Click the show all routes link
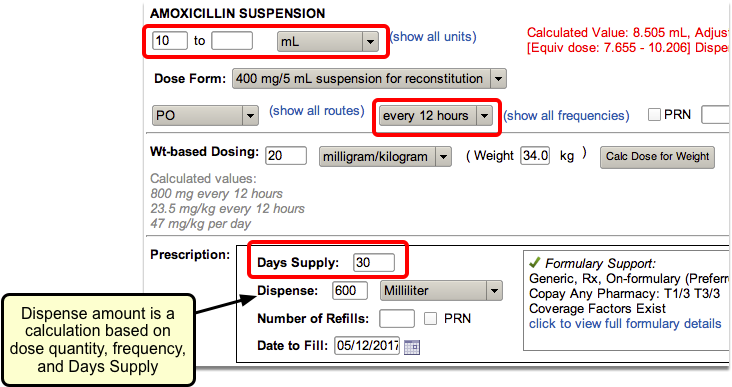 point(317,111)
